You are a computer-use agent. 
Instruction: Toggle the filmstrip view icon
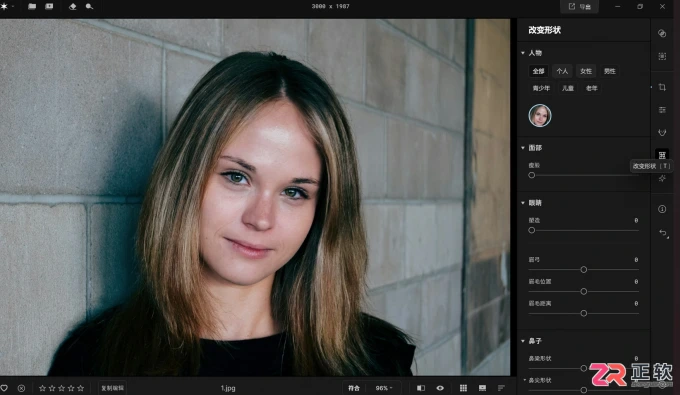(482, 388)
